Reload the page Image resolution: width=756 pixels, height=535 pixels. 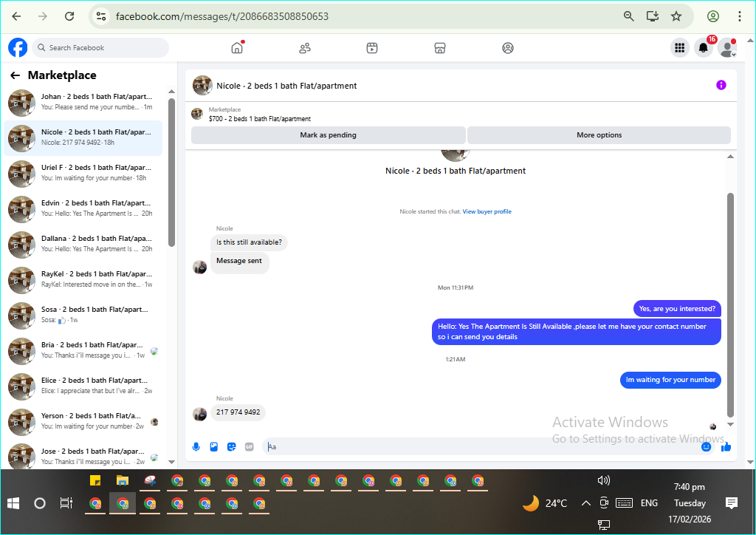tap(69, 16)
